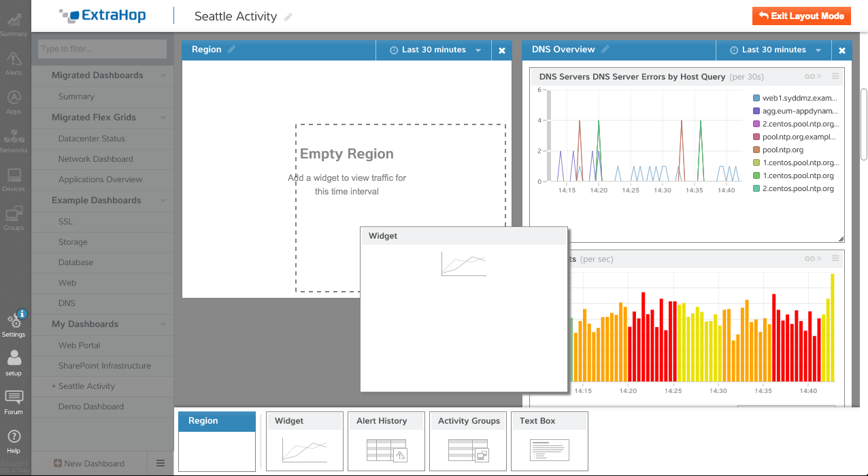Viewport: 868px width, 476px height.
Task: Click the dragged Widget preview card
Action: click(464, 309)
